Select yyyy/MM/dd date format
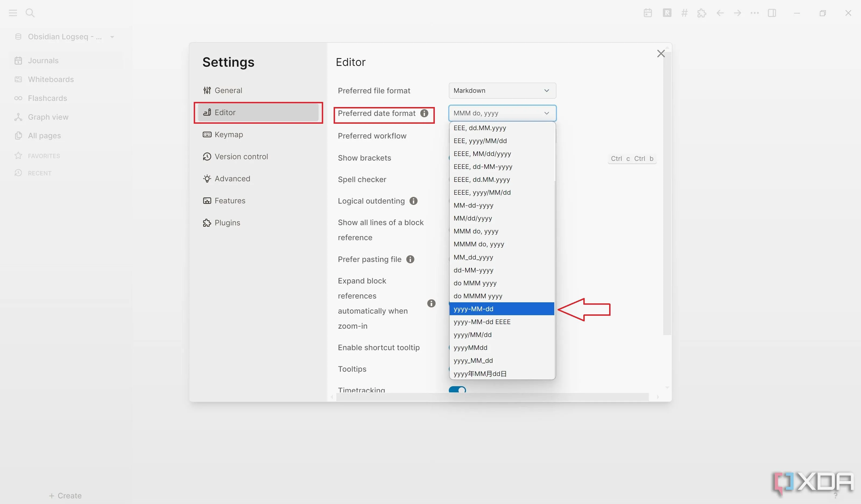This screenshot has height=504, width=861. (x=502, y=335)
